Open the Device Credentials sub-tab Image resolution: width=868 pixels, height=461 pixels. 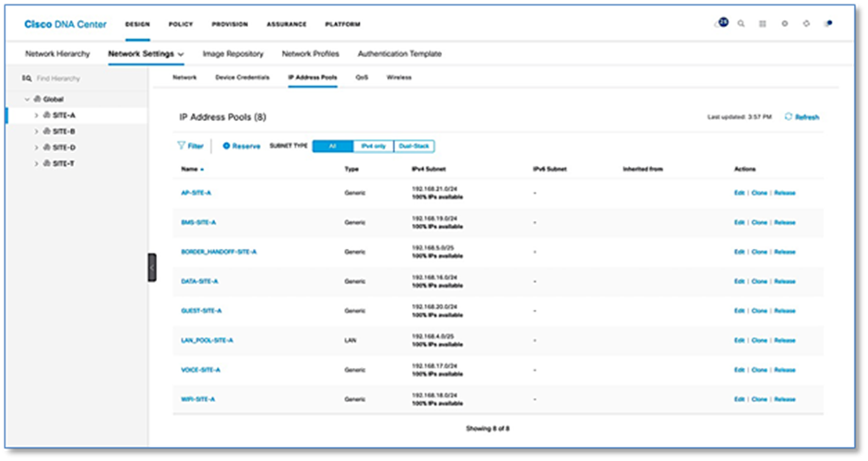coord(243,77)
